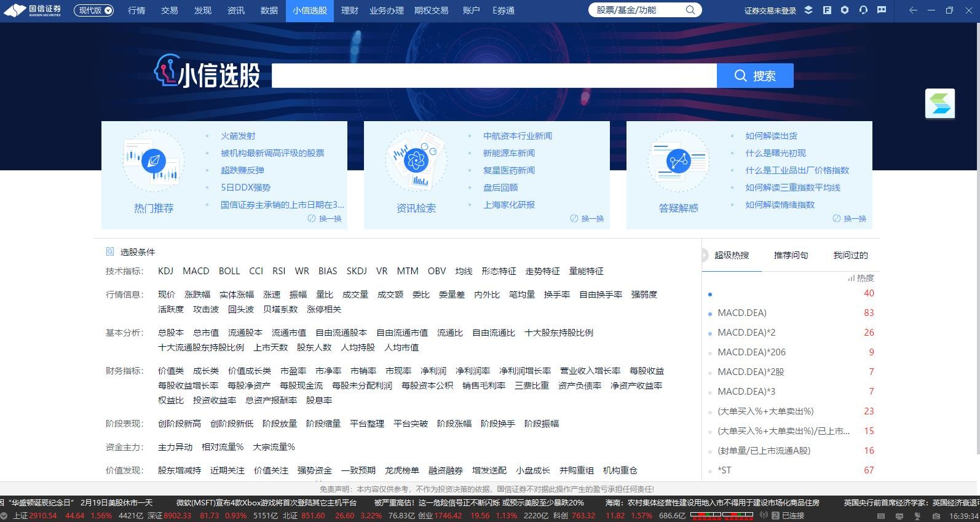The width and height of the screenshot is (980, 522).
Task: Refresh 资讯检索 with 换一换
Action: pyautogui.click(x=587, y=218)
